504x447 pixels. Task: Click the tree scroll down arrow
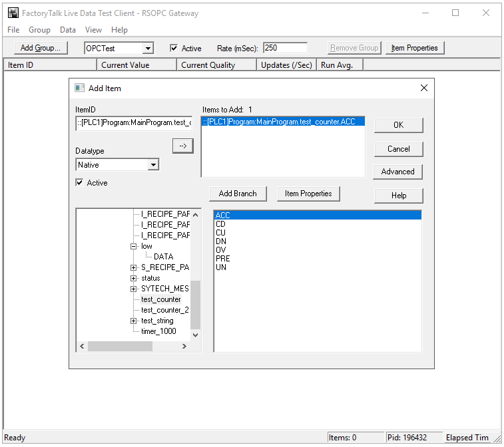coord(196,335)
